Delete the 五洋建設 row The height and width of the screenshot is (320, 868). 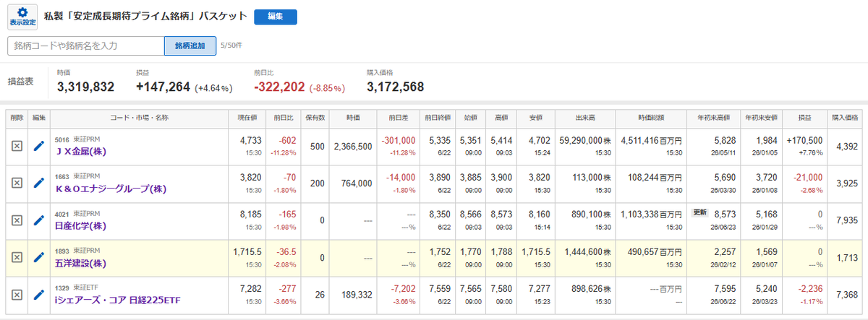[x=17, y=257]
